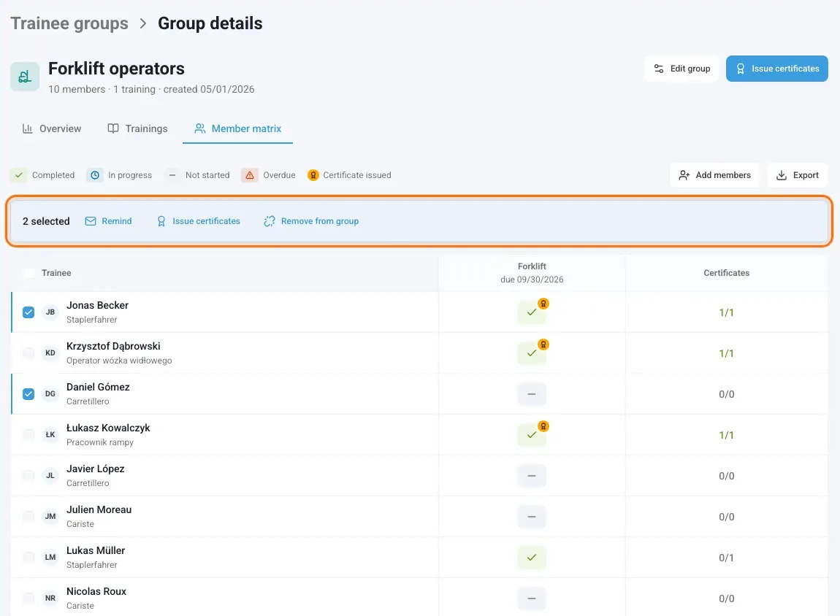Click the Edit group button
The width and height of the screenshot is (840, 616).
[x=681, y=69]
